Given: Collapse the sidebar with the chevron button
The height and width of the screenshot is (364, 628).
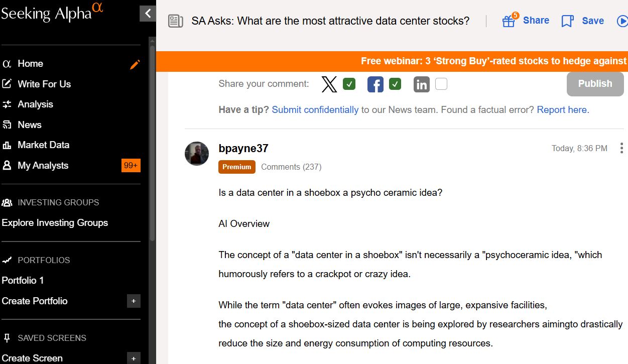Looking at the screenshot, I should pos(148,14).
